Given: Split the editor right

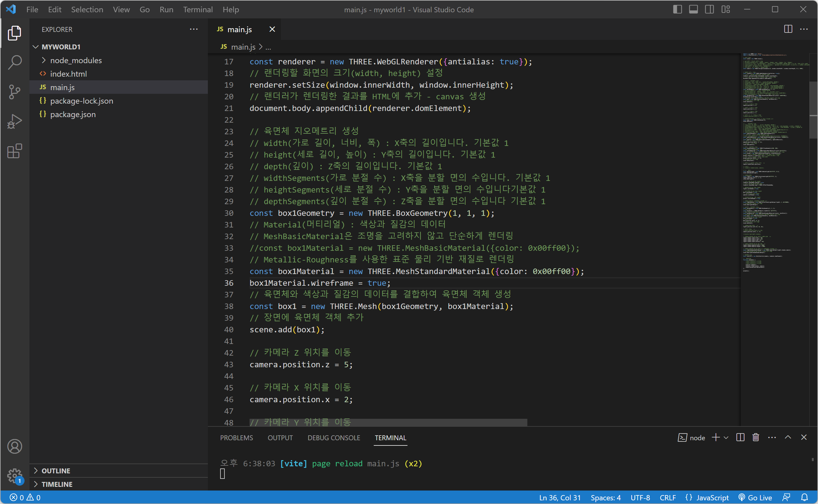Looking at the screenshot, I should click(x=788, y=29).
